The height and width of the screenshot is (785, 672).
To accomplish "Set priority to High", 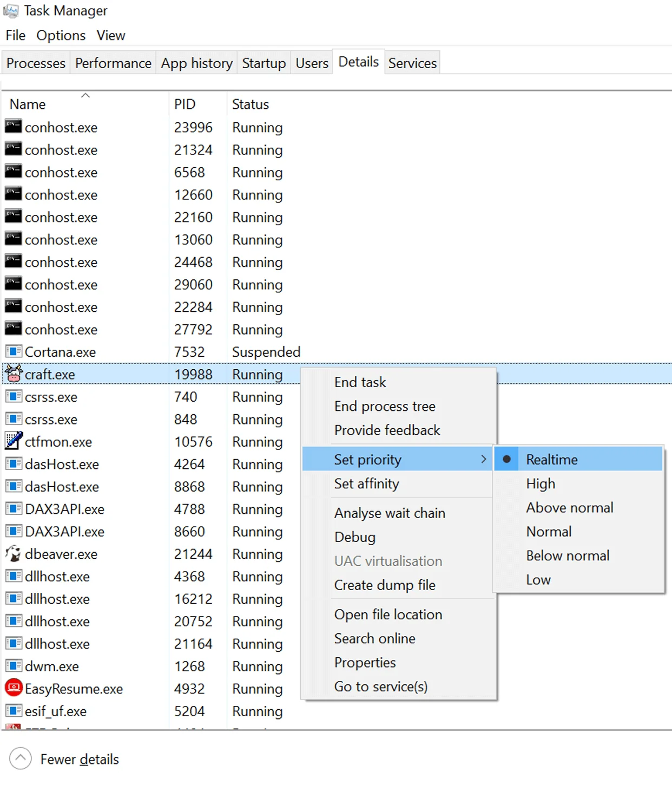I will 541,483.
